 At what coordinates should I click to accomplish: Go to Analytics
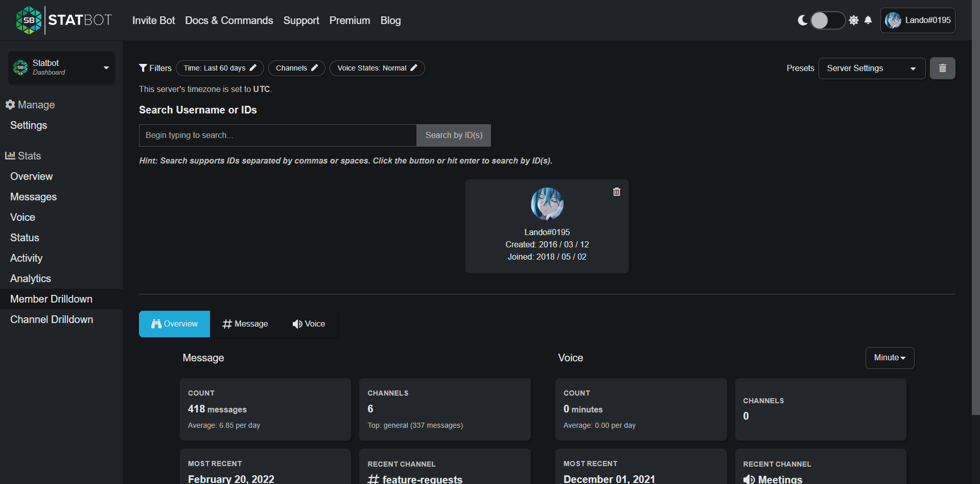tap(31, 279)
